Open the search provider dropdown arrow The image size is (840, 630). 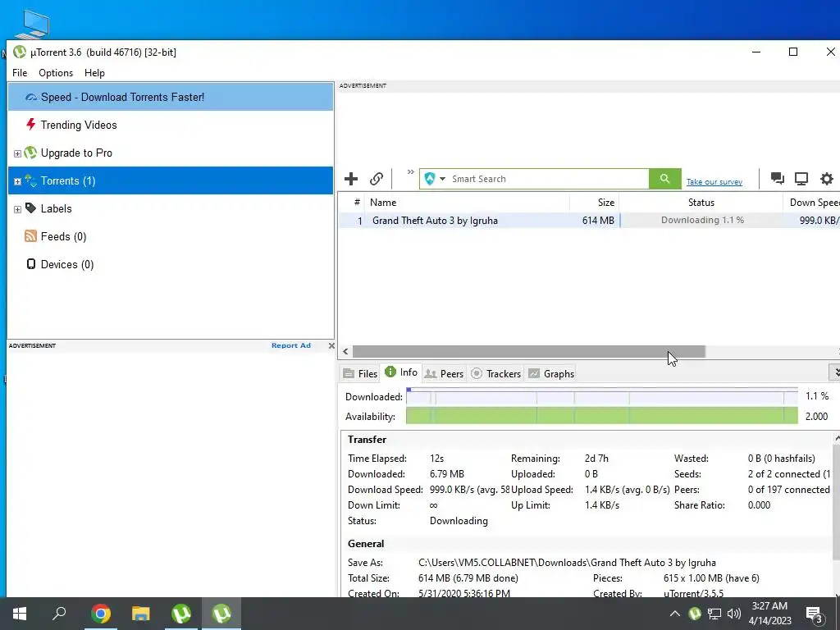(x=442, y=179)
